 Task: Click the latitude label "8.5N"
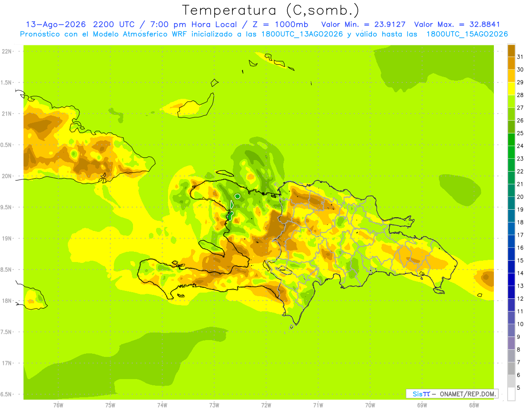pos(6,270)
